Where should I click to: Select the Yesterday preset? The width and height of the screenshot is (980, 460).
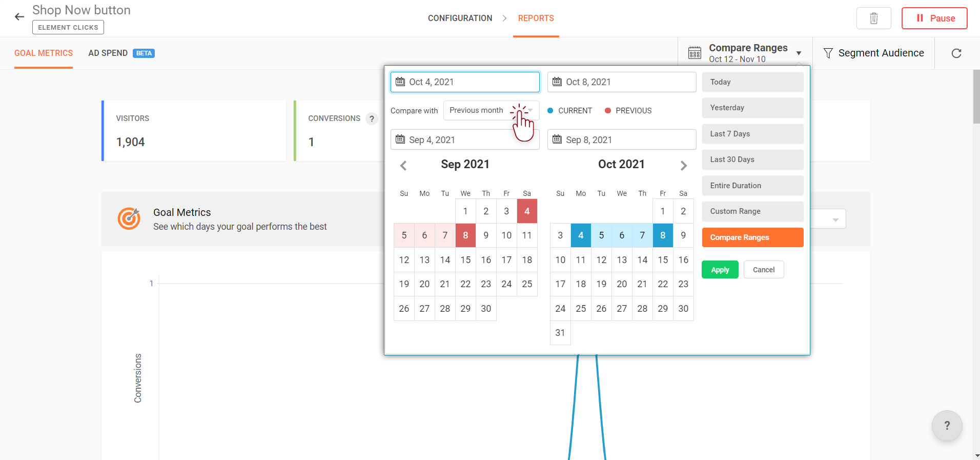(752, 108)
